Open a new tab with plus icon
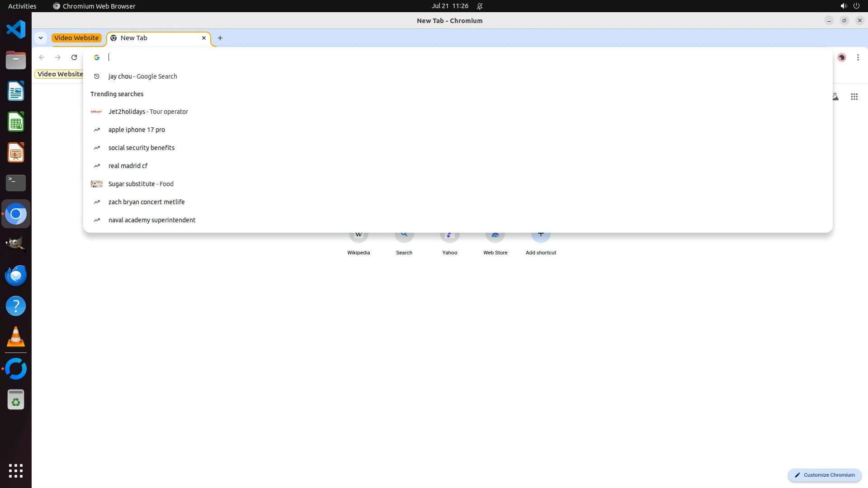The width and height of the screenshot is (868, 488). [220, 38]
